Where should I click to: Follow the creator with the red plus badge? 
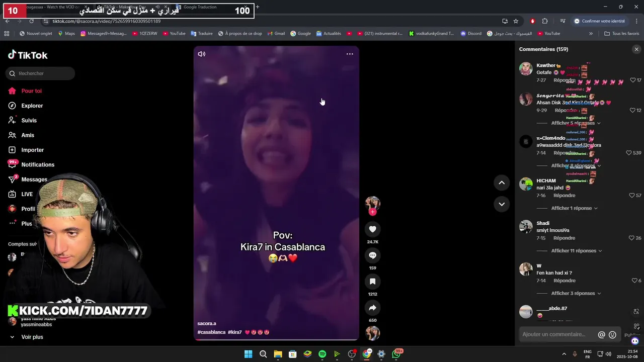(372, 212)
